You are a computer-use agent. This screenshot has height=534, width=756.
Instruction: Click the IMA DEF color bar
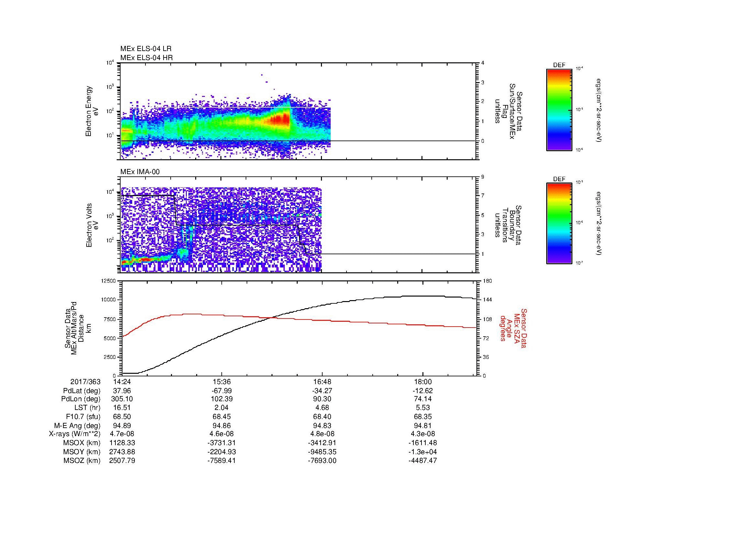point(559,224)
